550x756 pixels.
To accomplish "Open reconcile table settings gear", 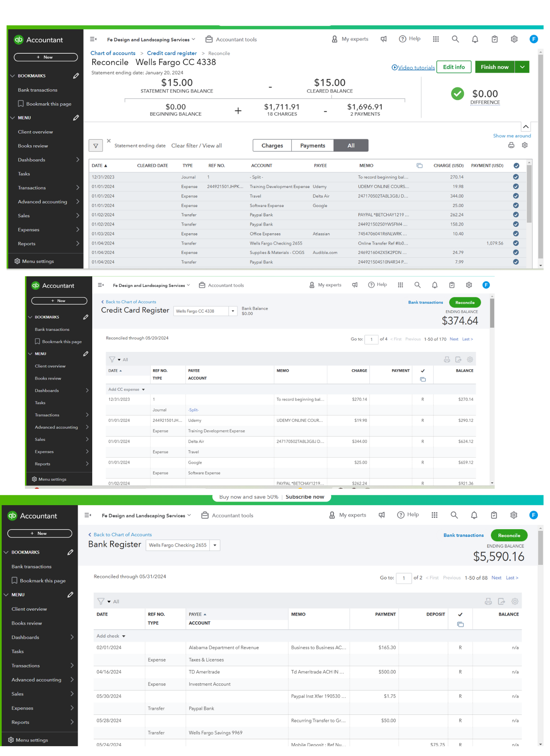I will [525, 145].
